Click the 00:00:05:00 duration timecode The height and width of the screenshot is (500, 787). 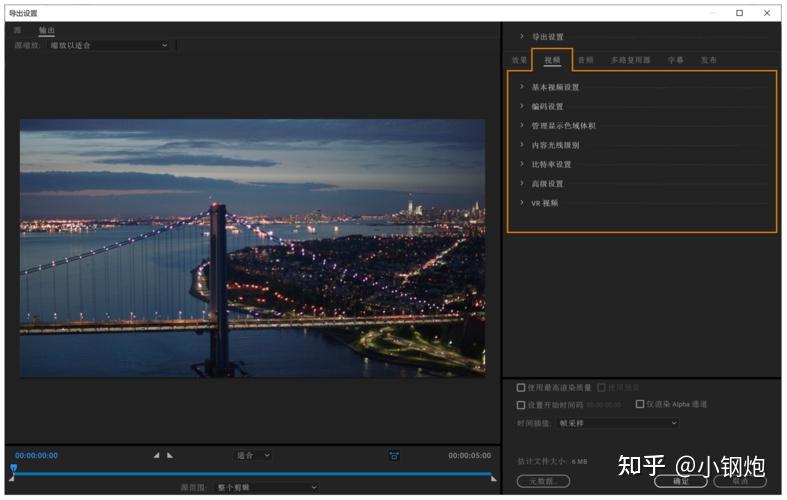(470, 455)
